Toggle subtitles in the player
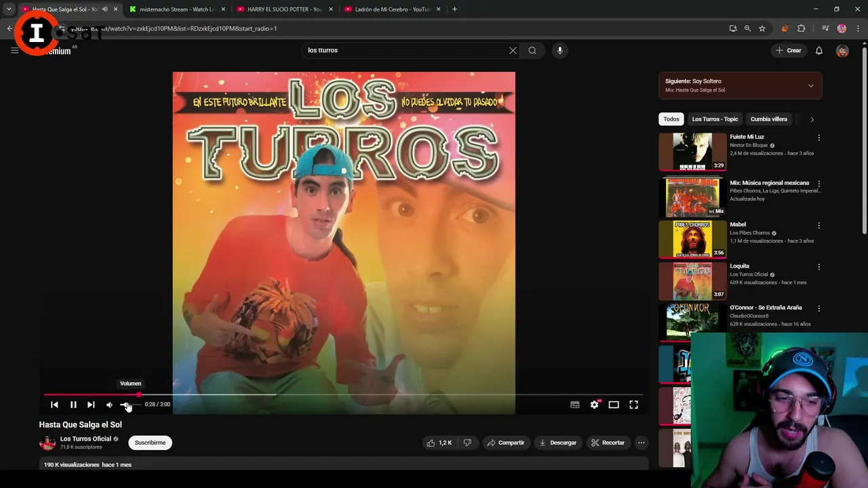Screen dimensions: 868x488 (x=575, y=405)
